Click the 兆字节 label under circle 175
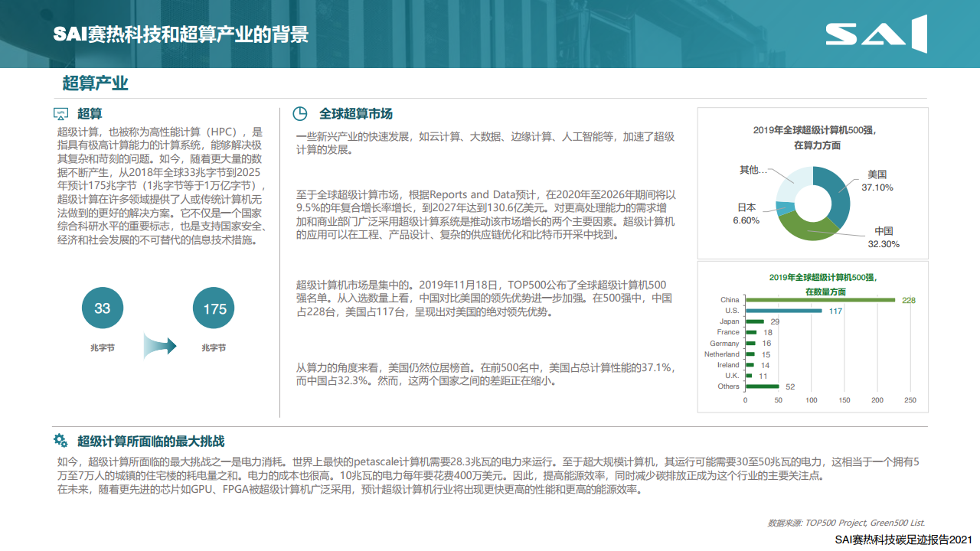 click(214, 347)
